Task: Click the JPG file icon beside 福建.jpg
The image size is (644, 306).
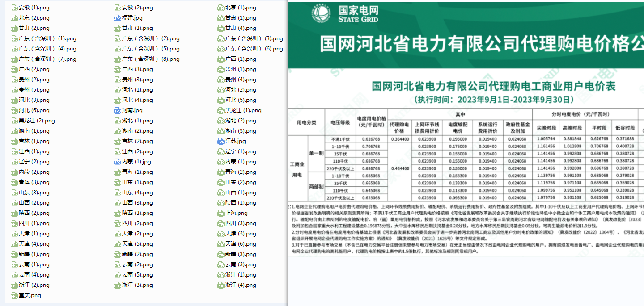Action: 118,18
